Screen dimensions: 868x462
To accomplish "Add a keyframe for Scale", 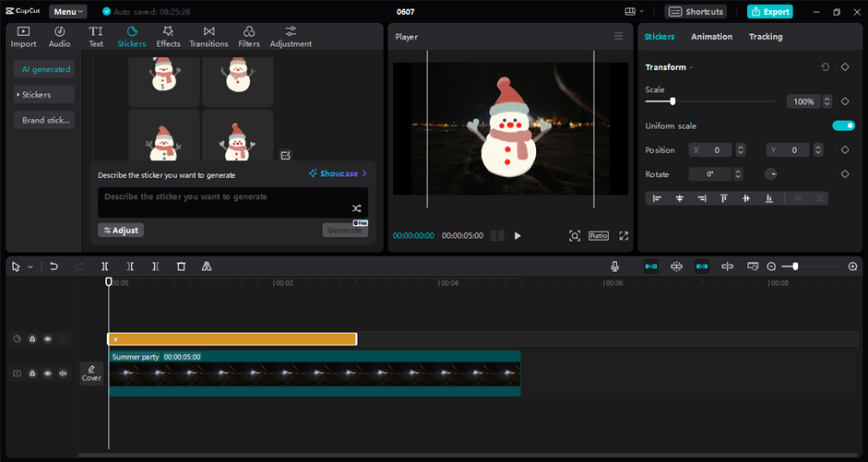I will click(845, 101).
